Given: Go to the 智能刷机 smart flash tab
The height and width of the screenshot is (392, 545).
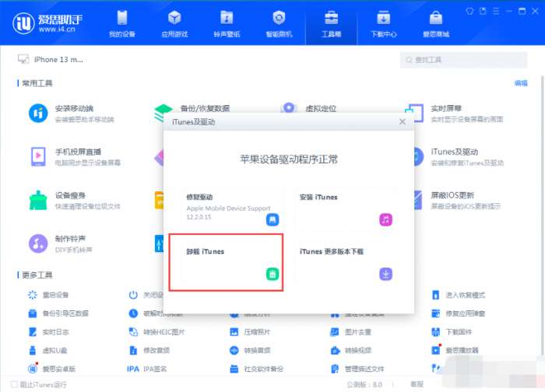Looking at the screenshot, I should (279, 24).
